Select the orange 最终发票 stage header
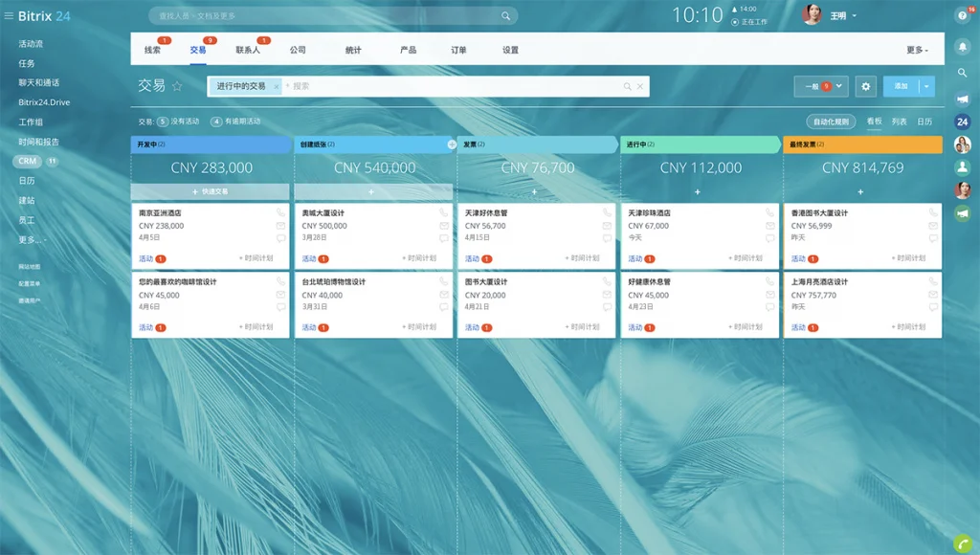This screenshot has height=555, width=980. [862, 144]
